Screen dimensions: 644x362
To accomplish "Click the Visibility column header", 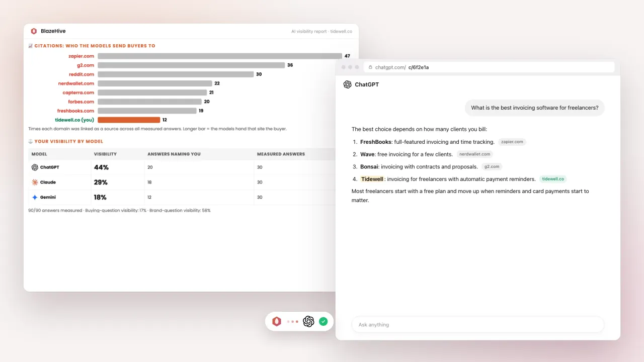I will coord(105,154).
